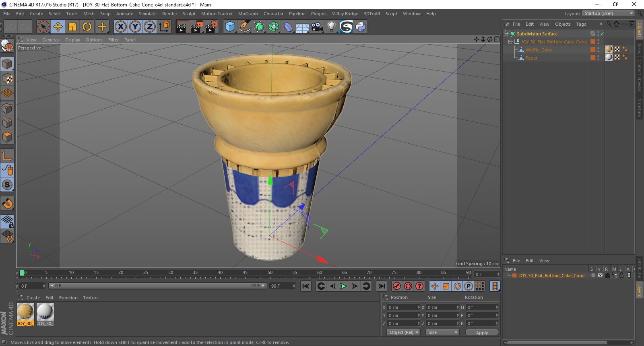Image resolution: width=644 pixels, height=346 pixels.
Task: Jump to the animation end
Action: click(x=381, y=286)
